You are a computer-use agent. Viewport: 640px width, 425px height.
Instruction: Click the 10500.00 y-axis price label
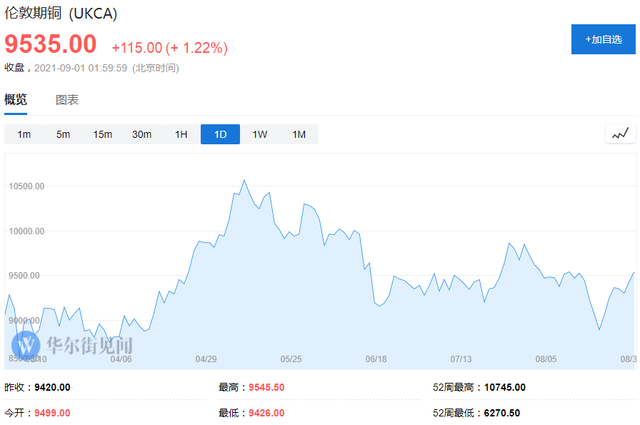tap(31, 186)
